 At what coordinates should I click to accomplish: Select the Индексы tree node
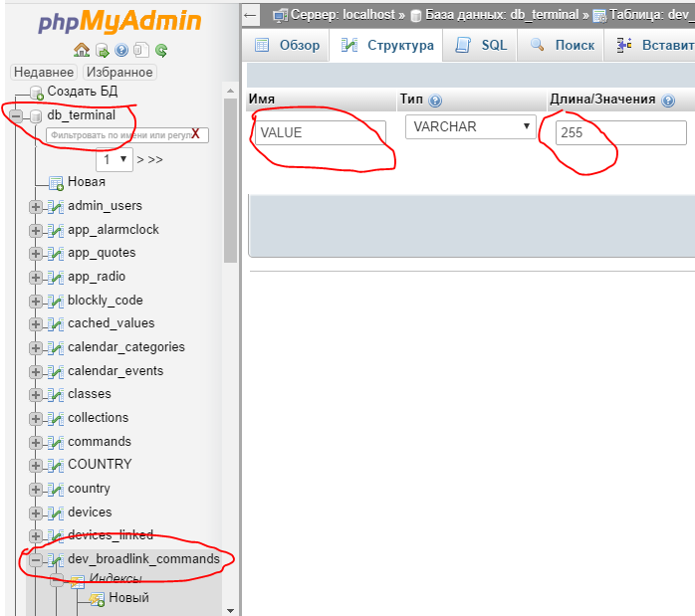click(x=116, y=578)
